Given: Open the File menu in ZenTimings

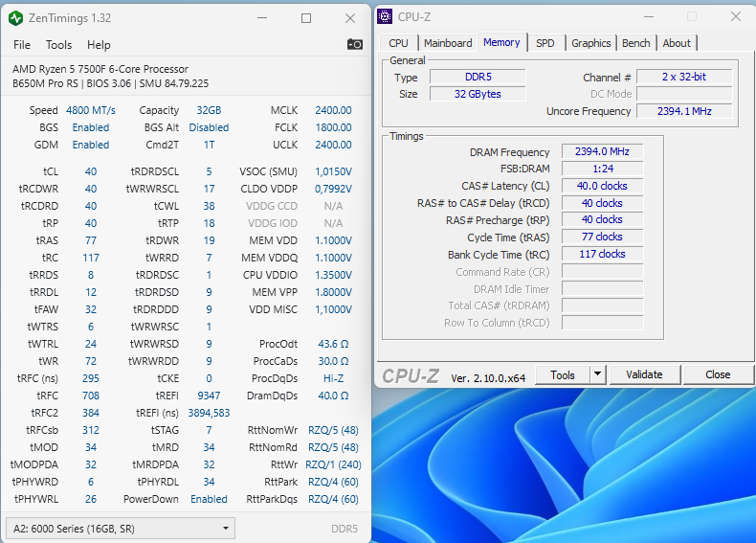Looking at the screenshot, I should (22, 45).
